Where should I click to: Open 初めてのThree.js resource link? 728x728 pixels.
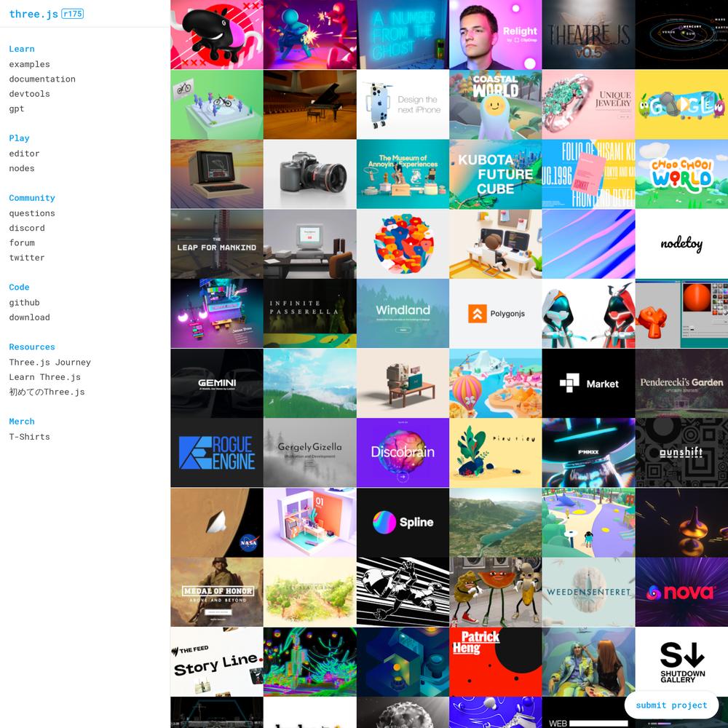(47, 392)
